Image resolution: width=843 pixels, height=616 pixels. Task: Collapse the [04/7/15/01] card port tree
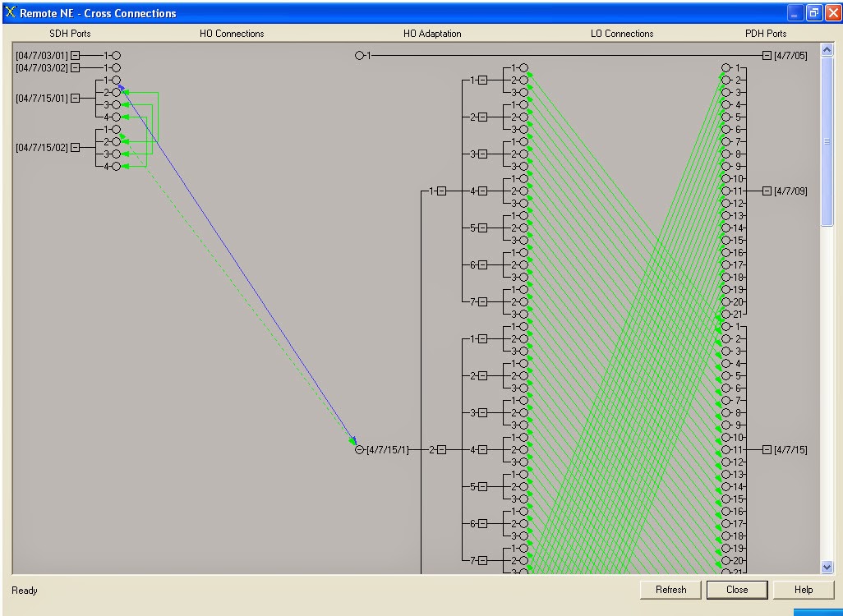(x=75, y=99)
